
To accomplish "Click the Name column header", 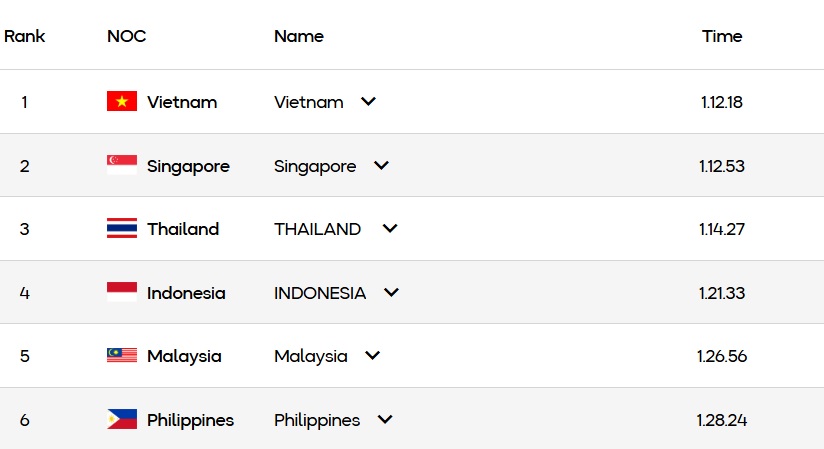I will pos(298,36).
